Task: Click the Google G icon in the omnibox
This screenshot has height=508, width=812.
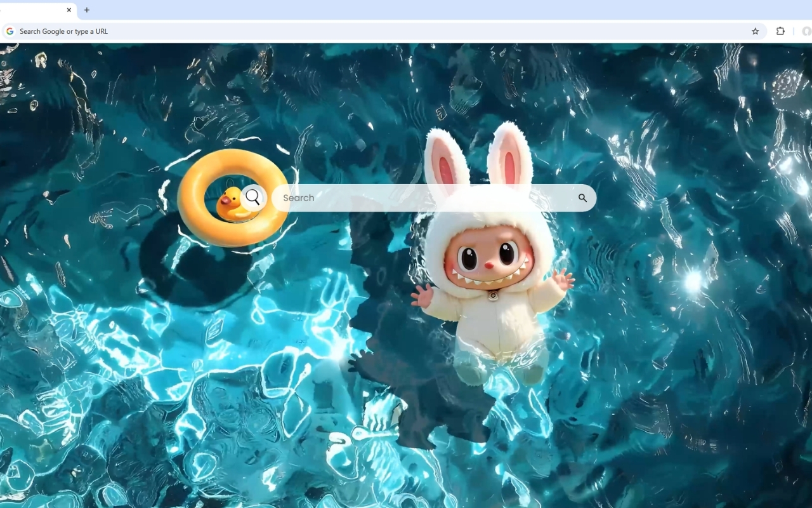Action: pyautogui.click(x=10, y=30)
